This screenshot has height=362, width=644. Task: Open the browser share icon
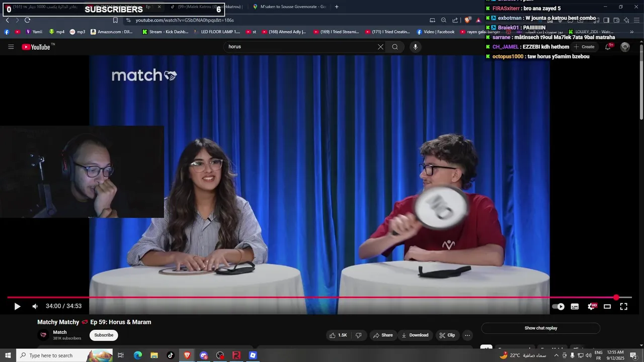(x=455, y=20)
